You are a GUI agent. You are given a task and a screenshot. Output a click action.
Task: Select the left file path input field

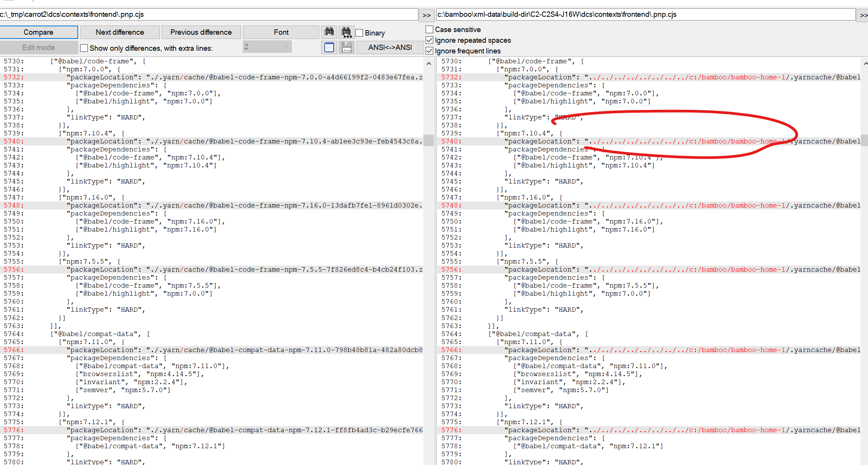pos(210,14)
